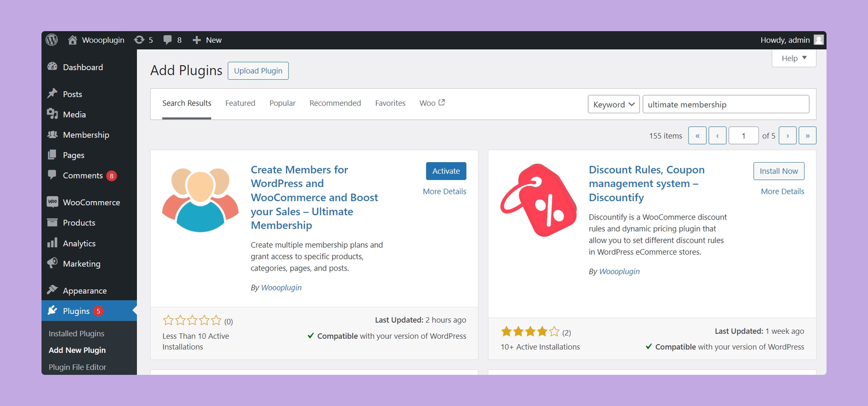This screenshot has height=406, width=868.
Task: Expand the Help dropdown tab
Action: coord(794,58)
